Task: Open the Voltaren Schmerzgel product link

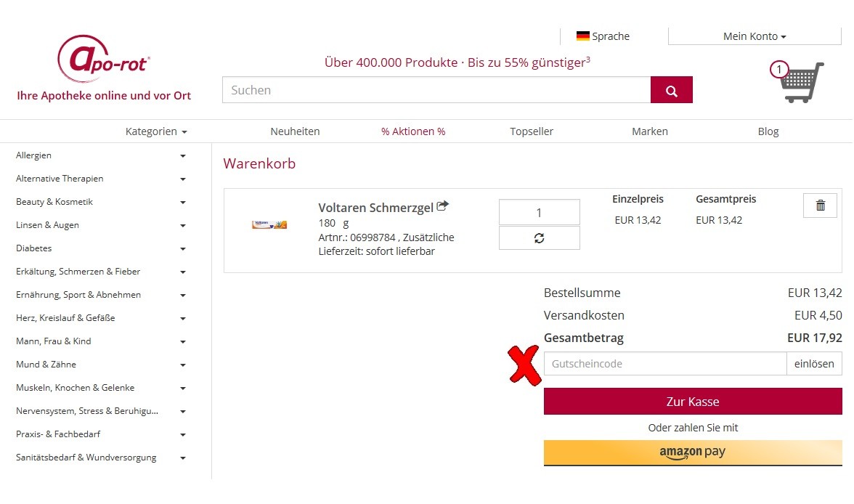Action: click(x=376, y=208)
